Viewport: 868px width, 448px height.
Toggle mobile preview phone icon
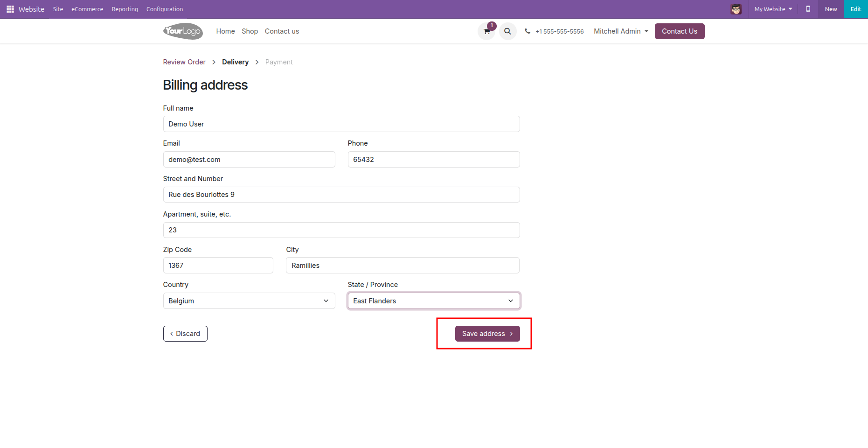[808, 9]
